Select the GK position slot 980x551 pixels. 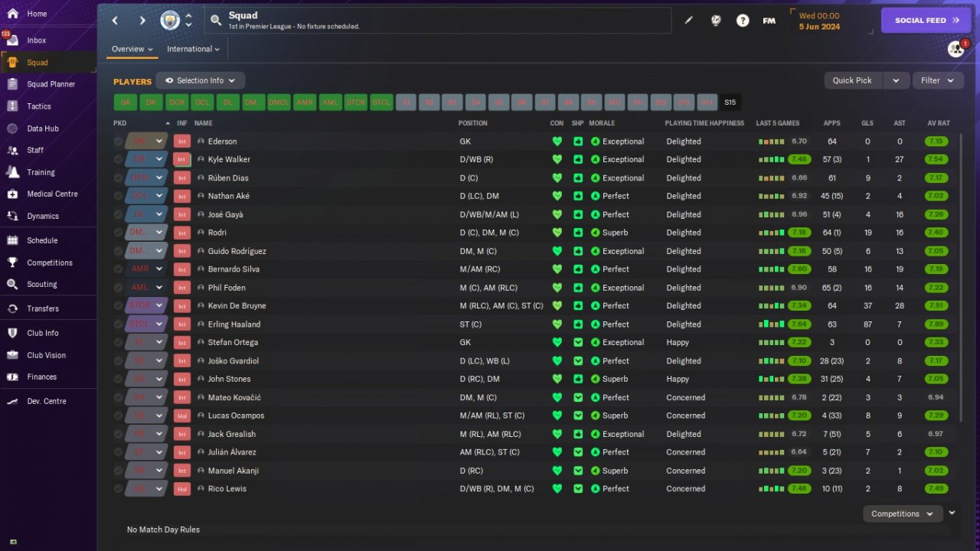pyautogui.click(x=126, y=103)
